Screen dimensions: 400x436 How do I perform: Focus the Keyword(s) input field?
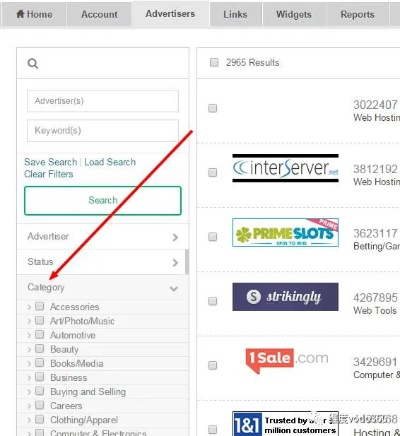point(103,130)
